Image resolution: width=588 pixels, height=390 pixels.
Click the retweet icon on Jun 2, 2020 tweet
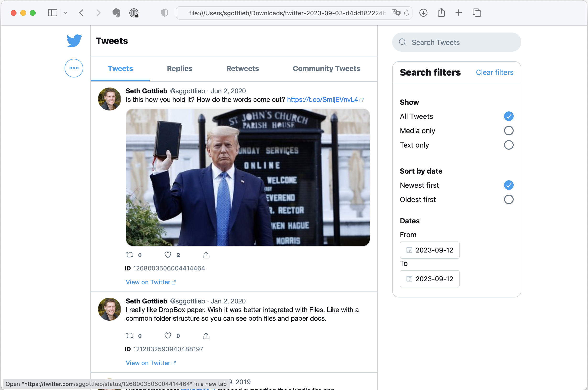[130, 255]
